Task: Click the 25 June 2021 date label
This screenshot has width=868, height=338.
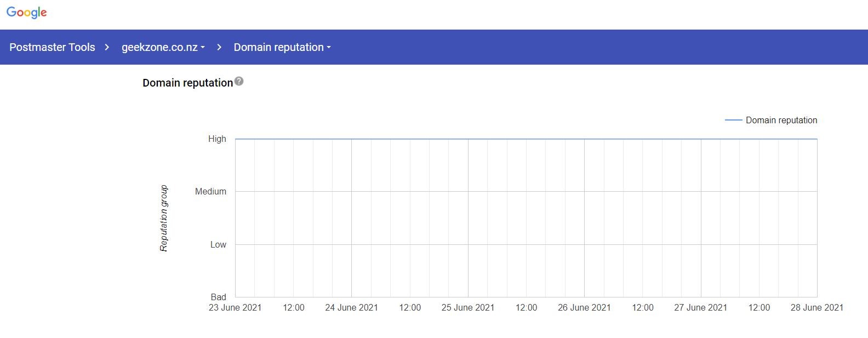Action: tap(468, 308)
